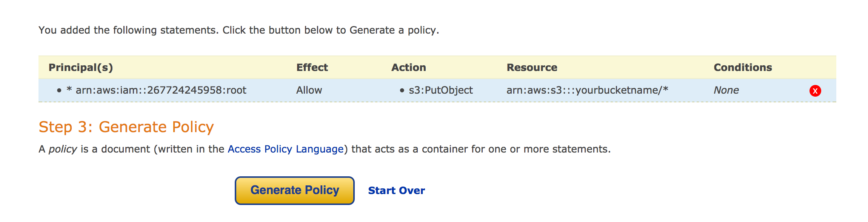This screenshot has width=868, height=222.
Task: Select the arn:aws:iam::267724245958:root principal text
Action: coord(161,90)
